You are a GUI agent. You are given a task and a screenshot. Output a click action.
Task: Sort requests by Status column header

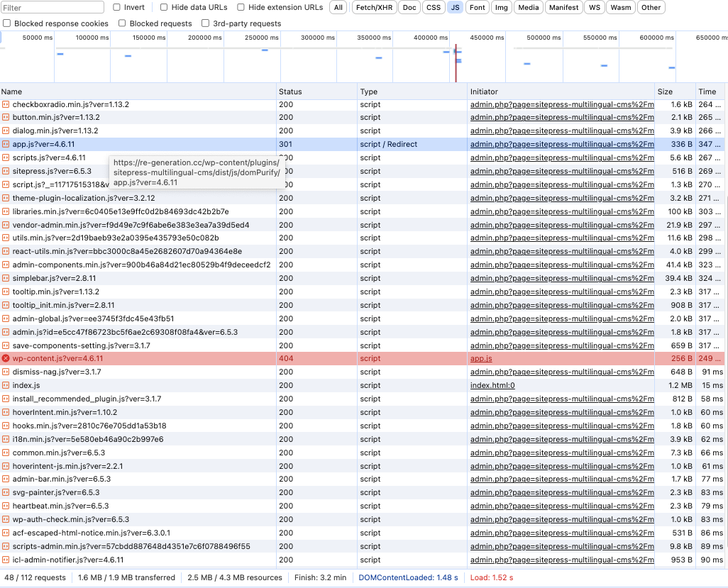click(x=317, y=91)
